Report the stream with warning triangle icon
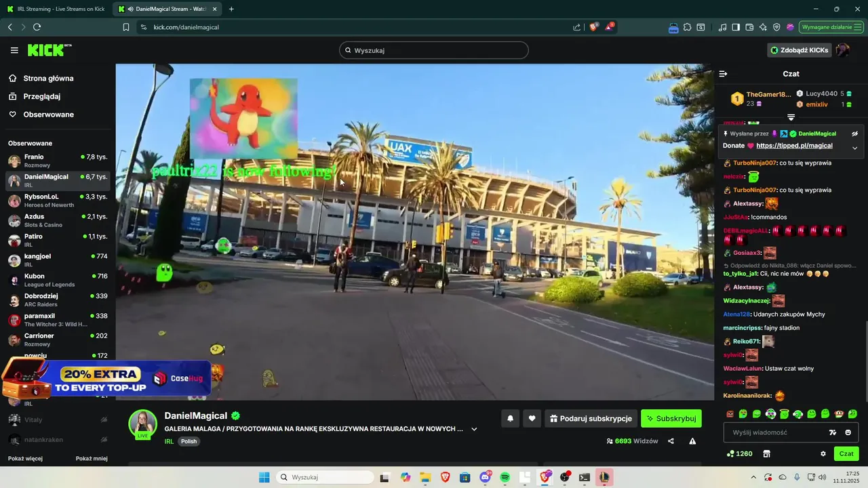868x488 pixels. (x=692, y=441)
